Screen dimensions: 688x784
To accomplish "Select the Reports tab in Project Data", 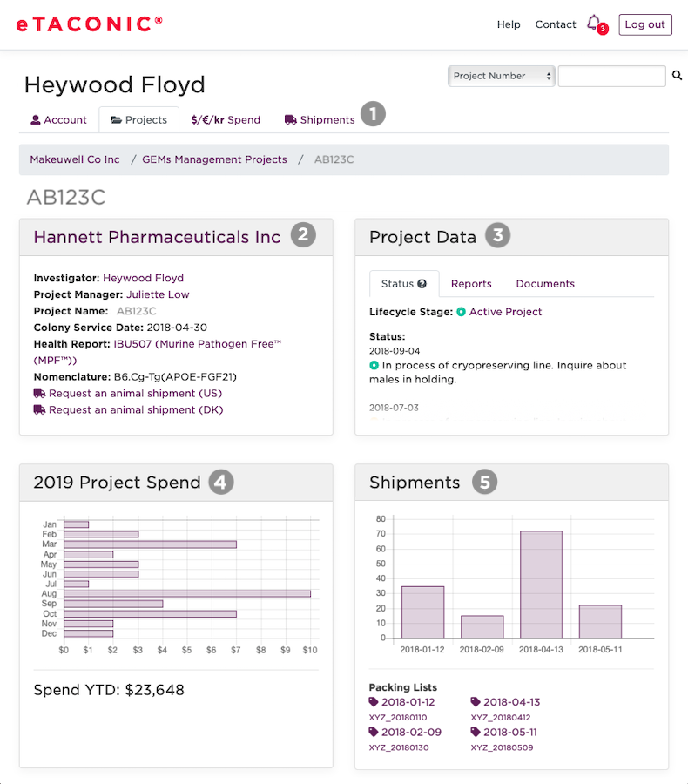I will pyautogui.click(x=471, y=284).
